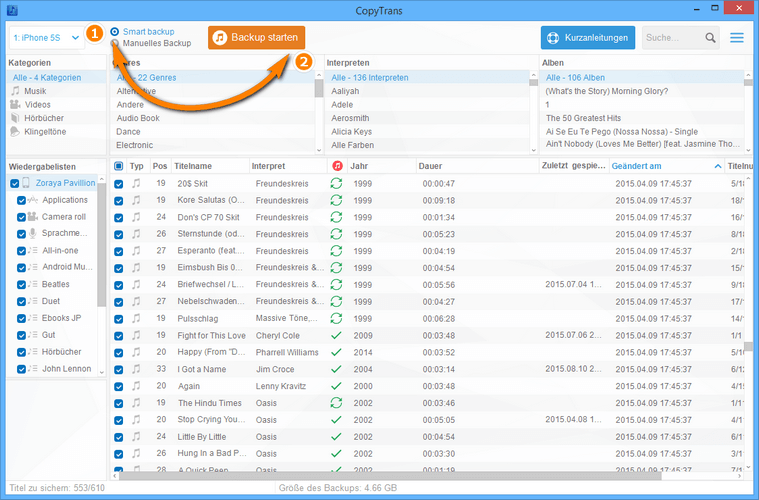
Task: Open the iPhone 5S device dropdown
Action: (46, 38)
